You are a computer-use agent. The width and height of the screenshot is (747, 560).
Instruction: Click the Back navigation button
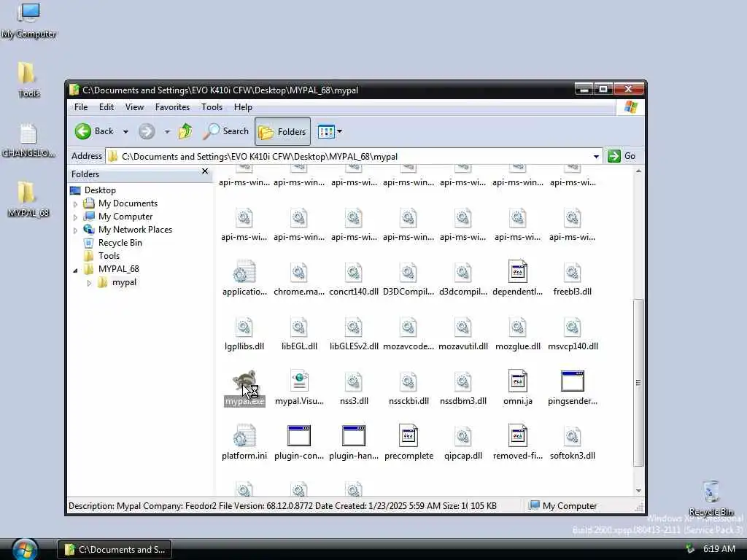coord(94,131)
